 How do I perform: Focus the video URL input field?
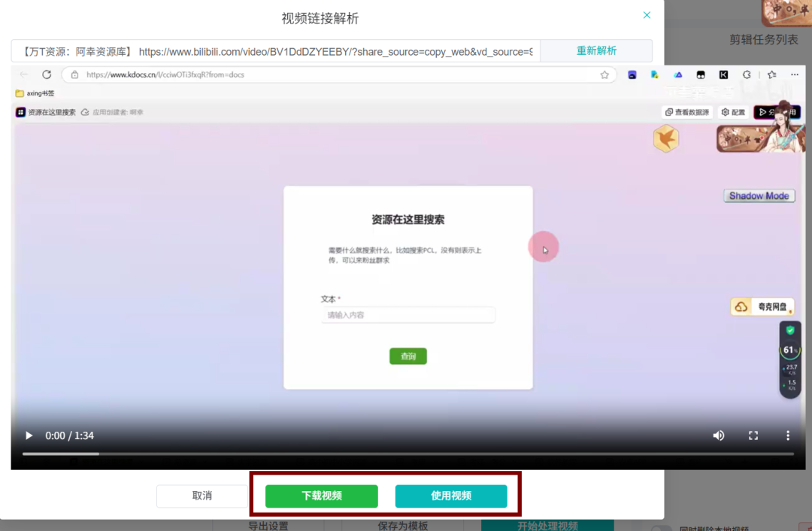[275, 51]
